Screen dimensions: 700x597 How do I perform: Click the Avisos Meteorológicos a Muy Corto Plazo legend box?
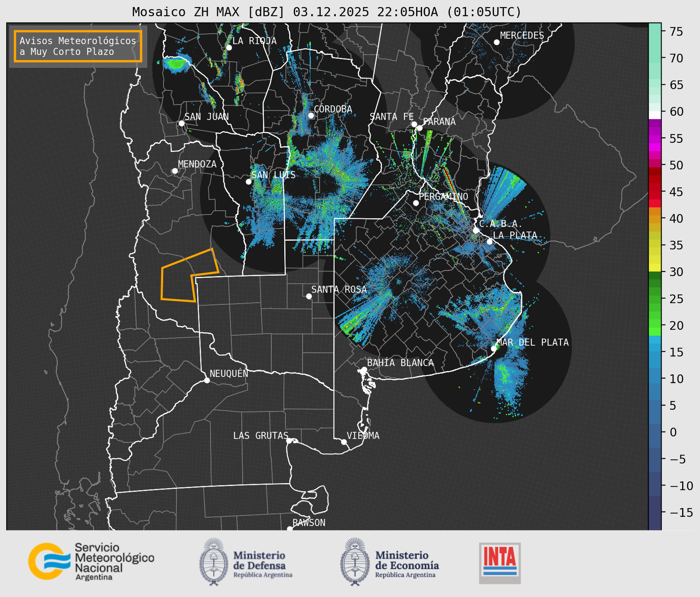click(x=78, y=46)
